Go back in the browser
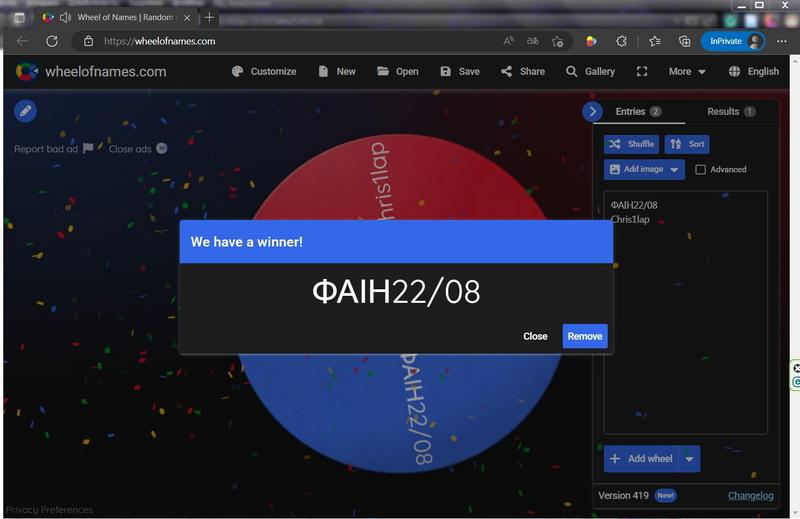800x519 pixels. [x=22, y=41]
